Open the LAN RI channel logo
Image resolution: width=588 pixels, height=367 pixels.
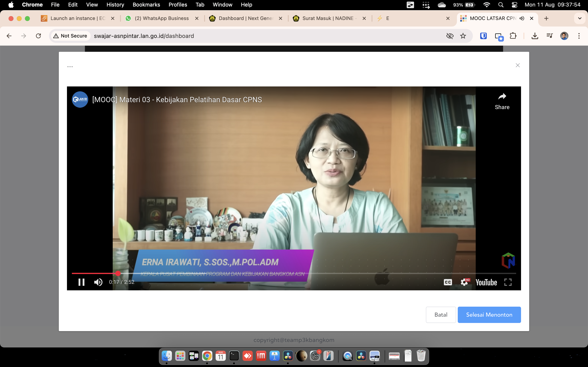pyautogui.click(x=80, y=99)
